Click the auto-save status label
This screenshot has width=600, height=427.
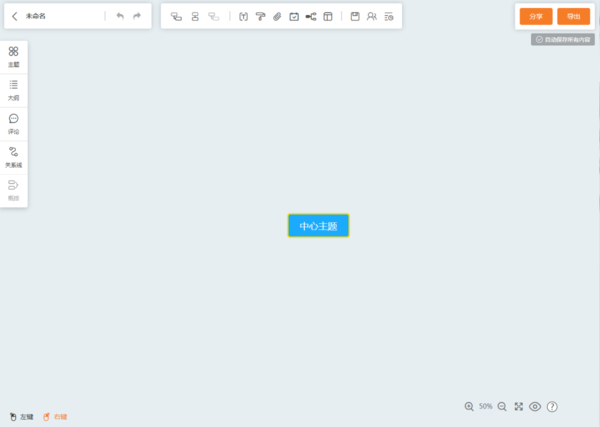coord(563,39)
